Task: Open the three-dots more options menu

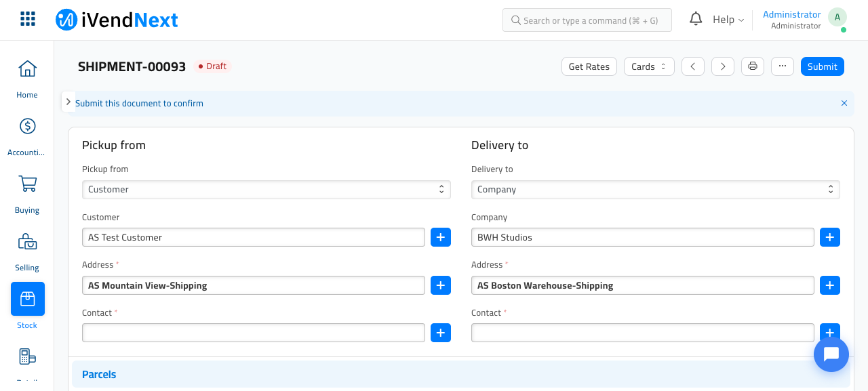Action: tap(783, 66)
